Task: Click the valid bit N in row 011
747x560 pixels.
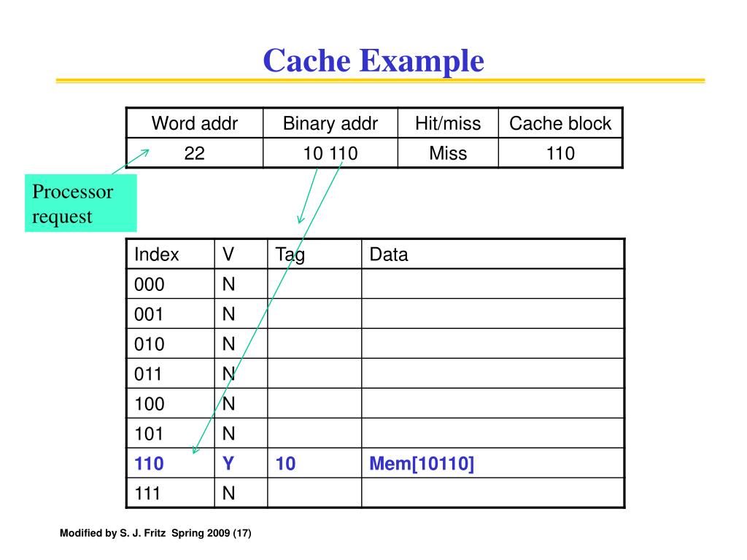Action: 228,374
